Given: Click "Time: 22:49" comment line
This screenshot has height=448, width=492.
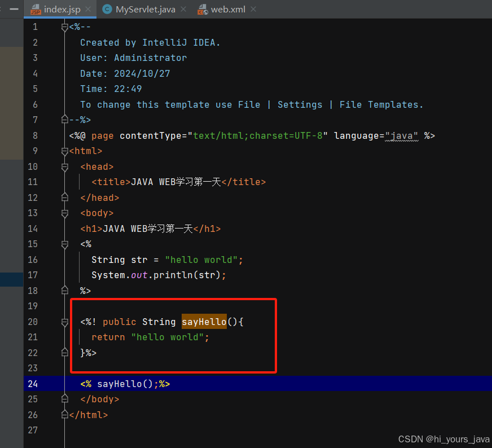Looking at the screenshot, I should tap(111, 89).
